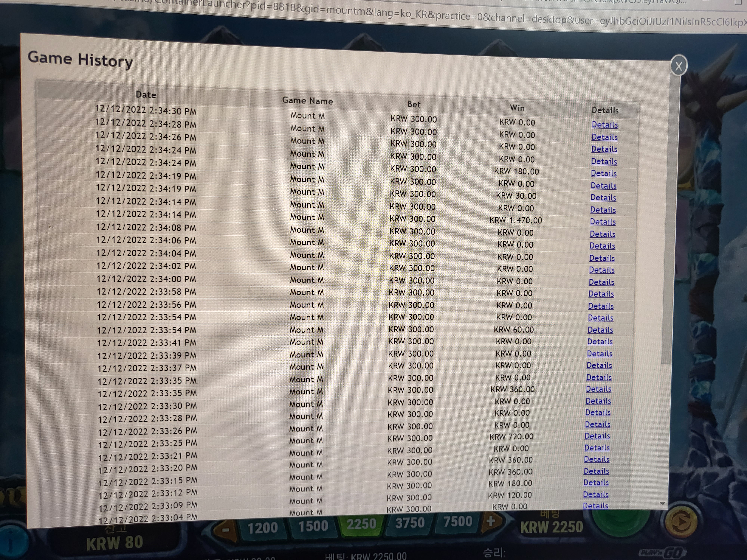Open Details for the 2:34:08 PM round

coord(602,234)
